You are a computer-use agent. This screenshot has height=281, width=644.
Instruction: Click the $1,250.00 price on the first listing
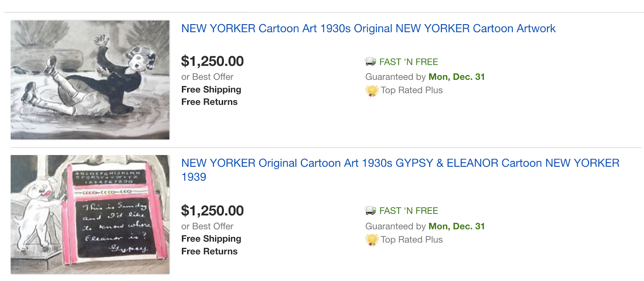212,61
